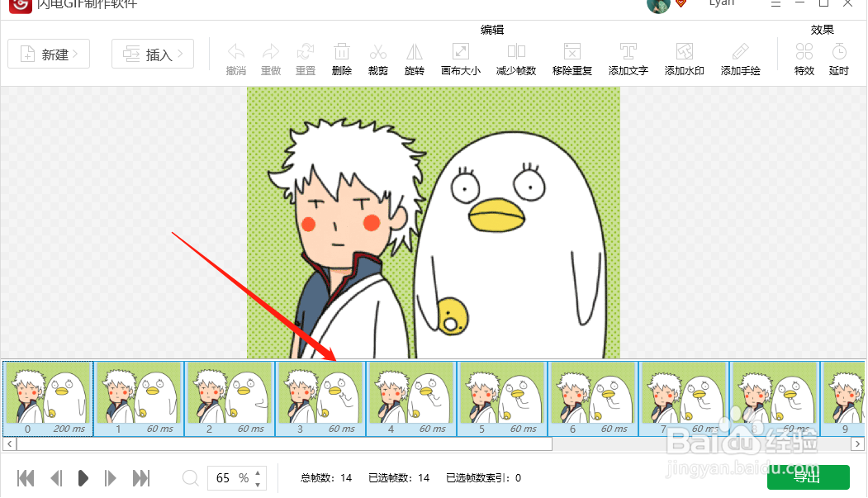
Task: Jump to the first frame
Action: pos(26,478)
